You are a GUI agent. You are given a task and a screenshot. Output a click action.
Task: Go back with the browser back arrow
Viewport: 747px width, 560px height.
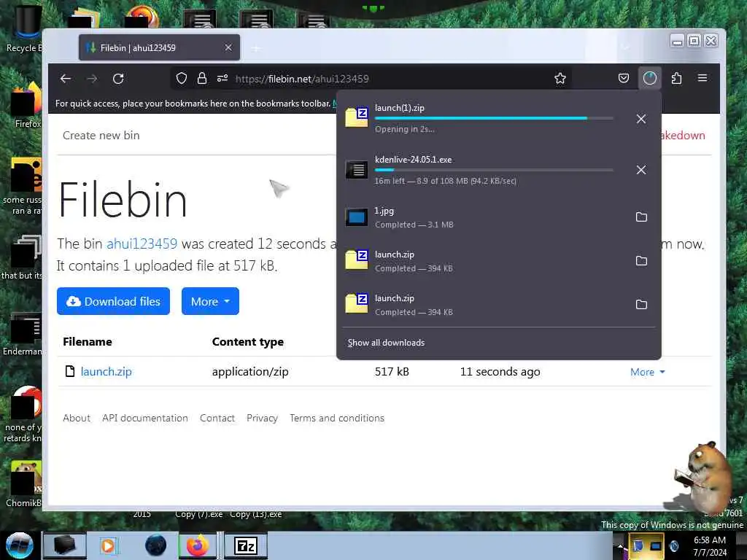66,79
